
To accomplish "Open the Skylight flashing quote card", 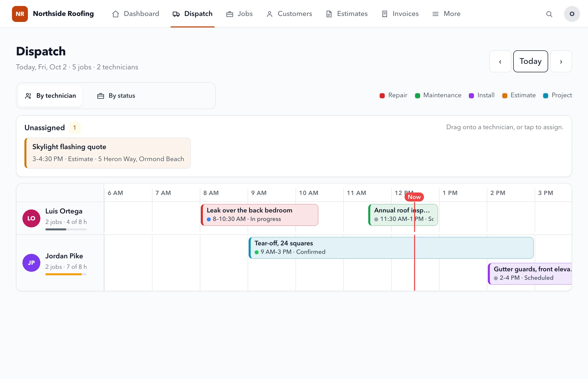I will point(108,153).
